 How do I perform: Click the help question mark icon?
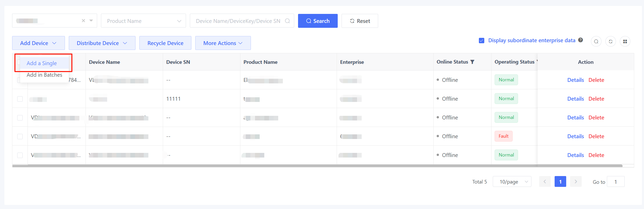click(x=581, y=40)
